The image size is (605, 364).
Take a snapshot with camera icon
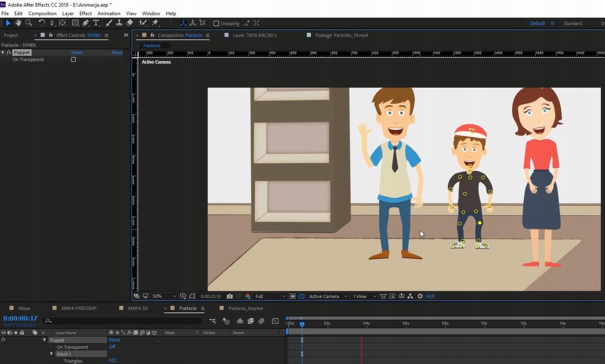pyautogui.click(x=230, y=296)
